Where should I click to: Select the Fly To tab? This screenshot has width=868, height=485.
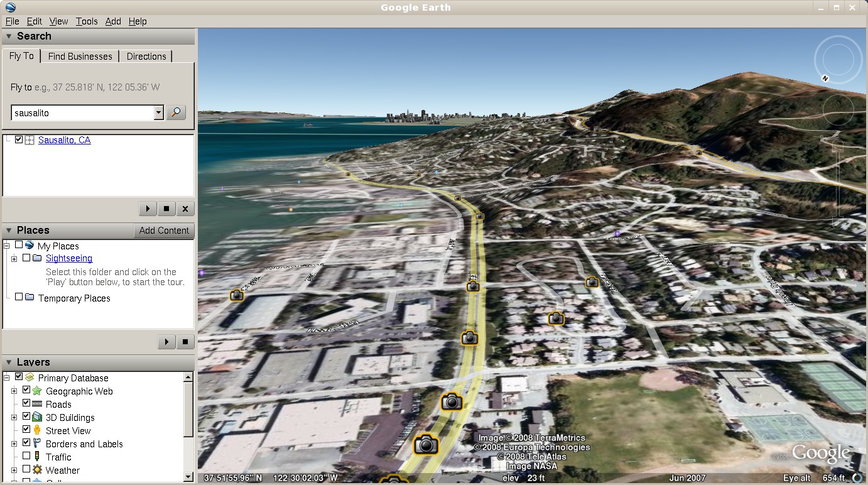coord(21,56)
